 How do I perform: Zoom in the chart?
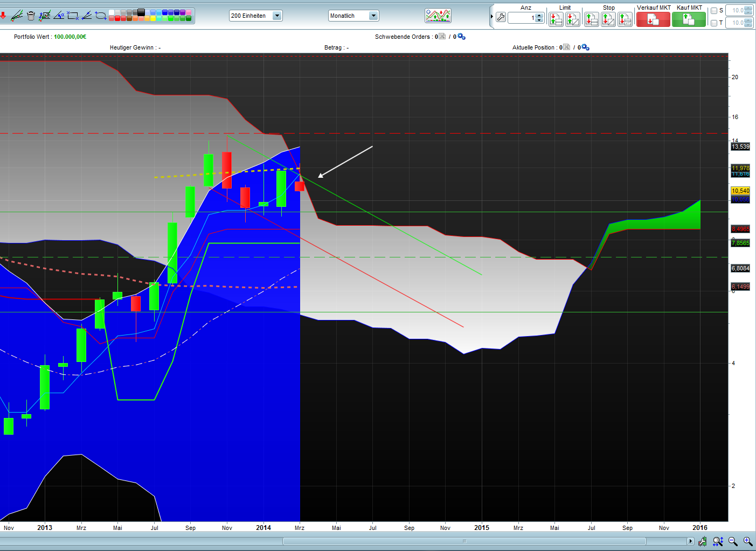click(748, 541)
